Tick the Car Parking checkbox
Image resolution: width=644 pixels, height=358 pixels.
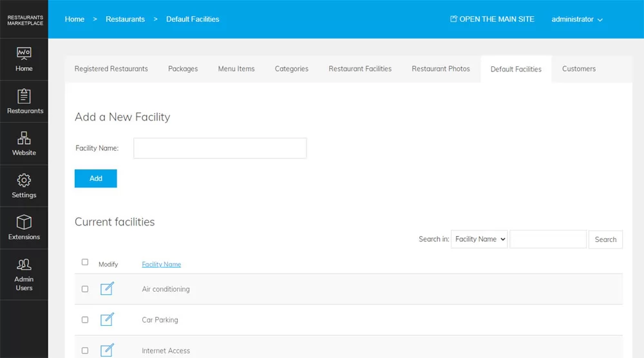pos(85,320)
